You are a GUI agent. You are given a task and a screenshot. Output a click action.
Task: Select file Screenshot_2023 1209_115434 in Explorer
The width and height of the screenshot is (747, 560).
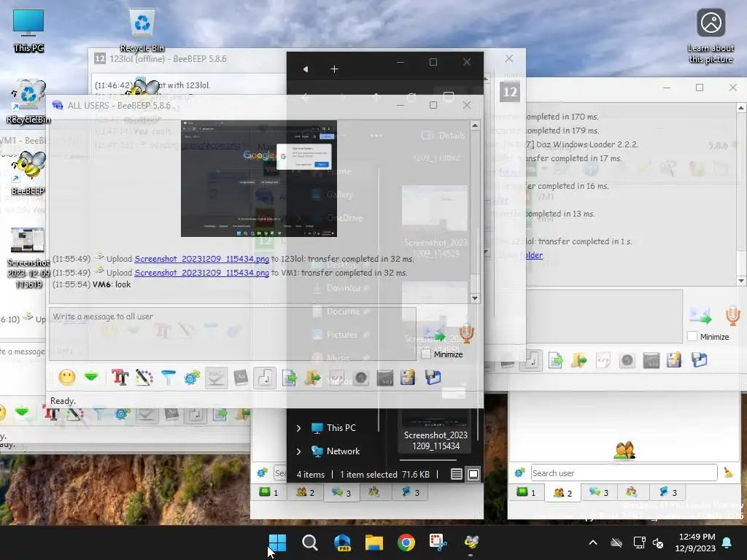pos(436,430)
